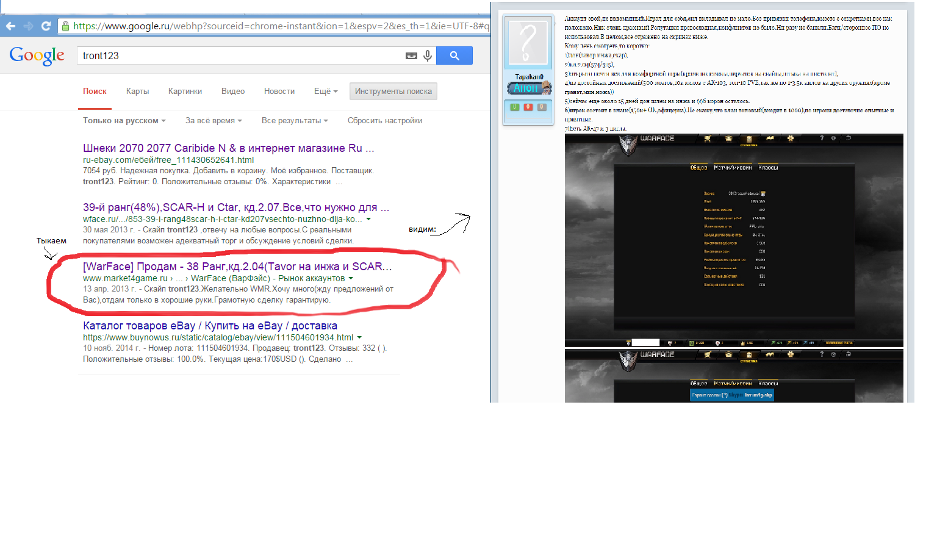Viewport: 937px width, 560px height.
Task: Click the Tapakan0 avatar placeholder image
Action: click(528, 42)
